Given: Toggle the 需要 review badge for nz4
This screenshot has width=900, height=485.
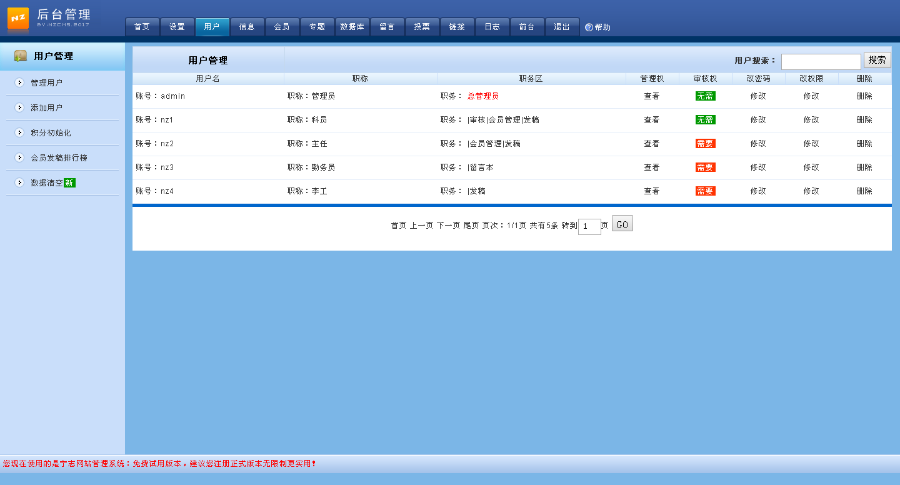Looking at the screenshot, I should [705, 191].
